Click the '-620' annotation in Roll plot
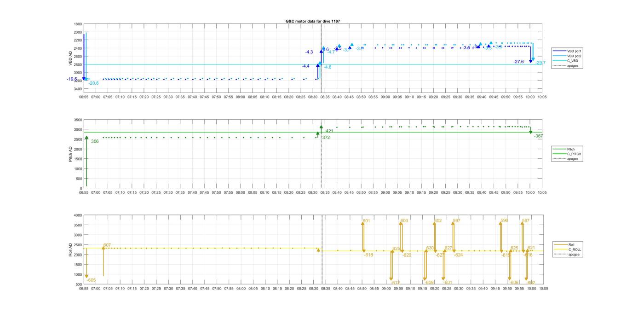644x319 pixels. coord(407,255)
